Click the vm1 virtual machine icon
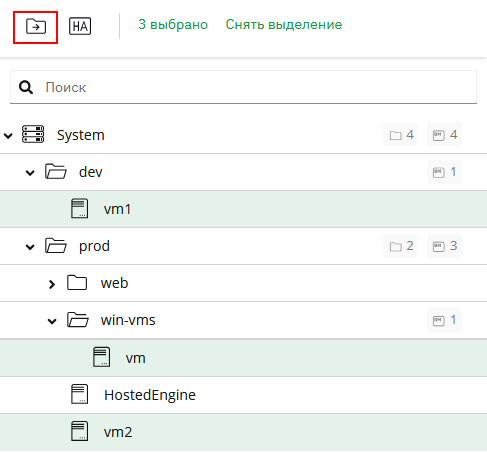Image resolution: width=487 pixels, height=455 pixels. (80, 208)
